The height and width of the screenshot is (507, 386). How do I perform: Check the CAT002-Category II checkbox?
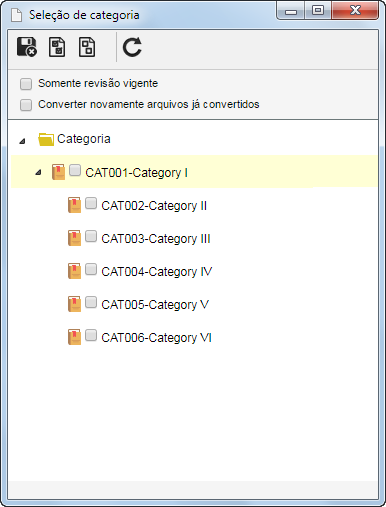coord(91,203)
